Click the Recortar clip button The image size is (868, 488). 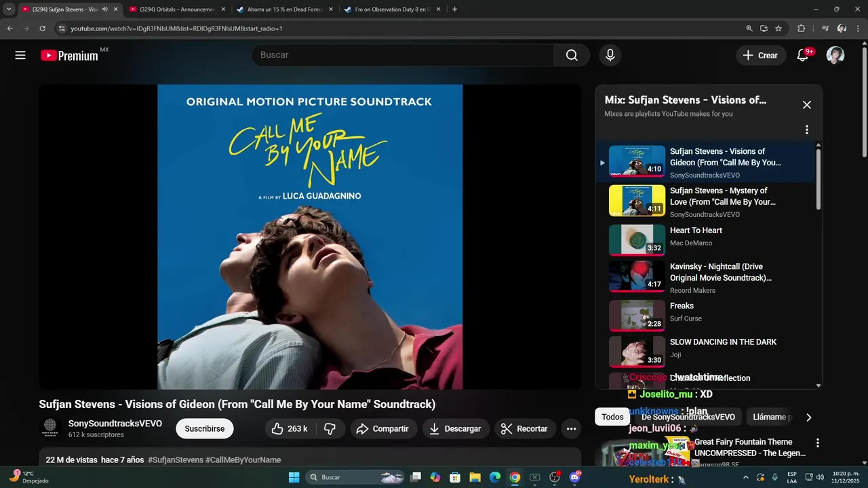525,428
